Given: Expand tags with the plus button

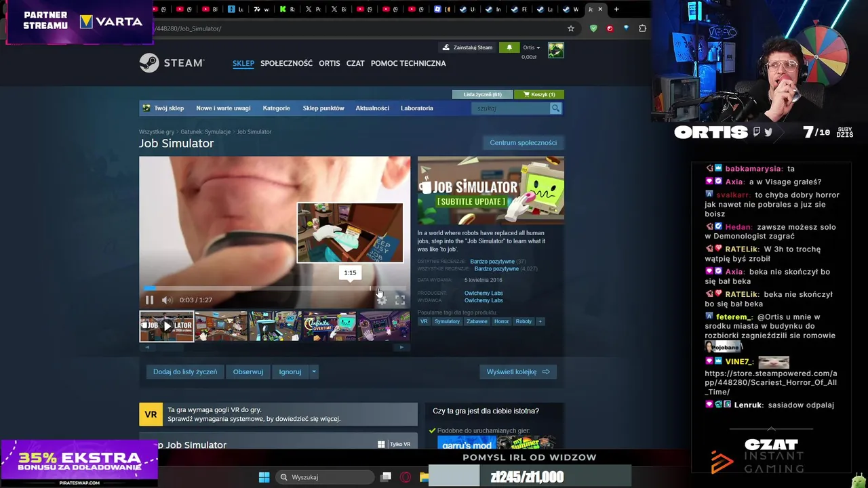Looking at the screenshot, I should click(x=540, y=321).
